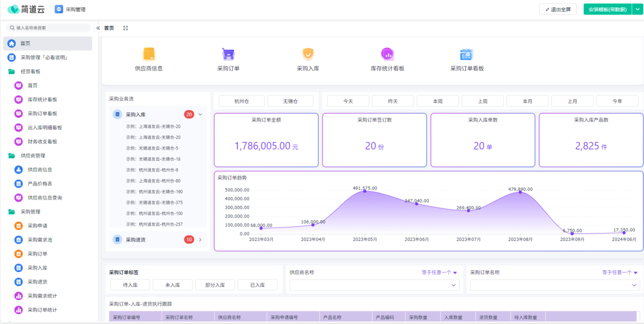The height and width of the screenshot is (324, 644).
Task: Open 库存统计看板 in the sidebar
Action: pyautogui.click(x=42, y=100)
